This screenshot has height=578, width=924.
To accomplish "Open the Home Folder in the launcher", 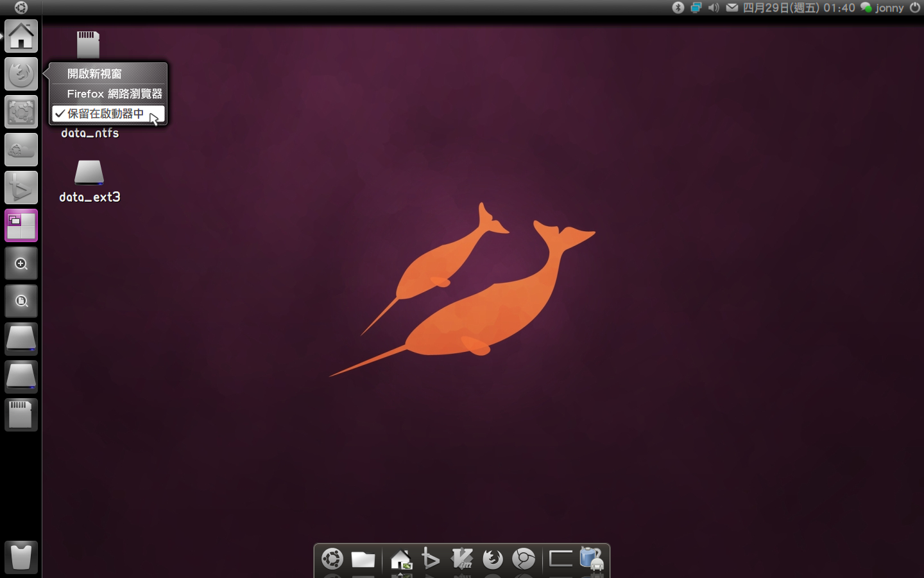I will pyautogui.click(x=21, y=36).
